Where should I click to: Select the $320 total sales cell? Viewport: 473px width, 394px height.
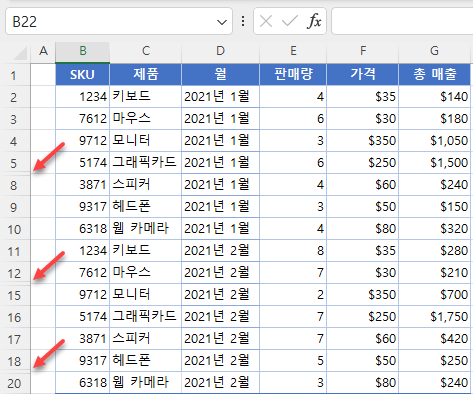tap(434, 229)
